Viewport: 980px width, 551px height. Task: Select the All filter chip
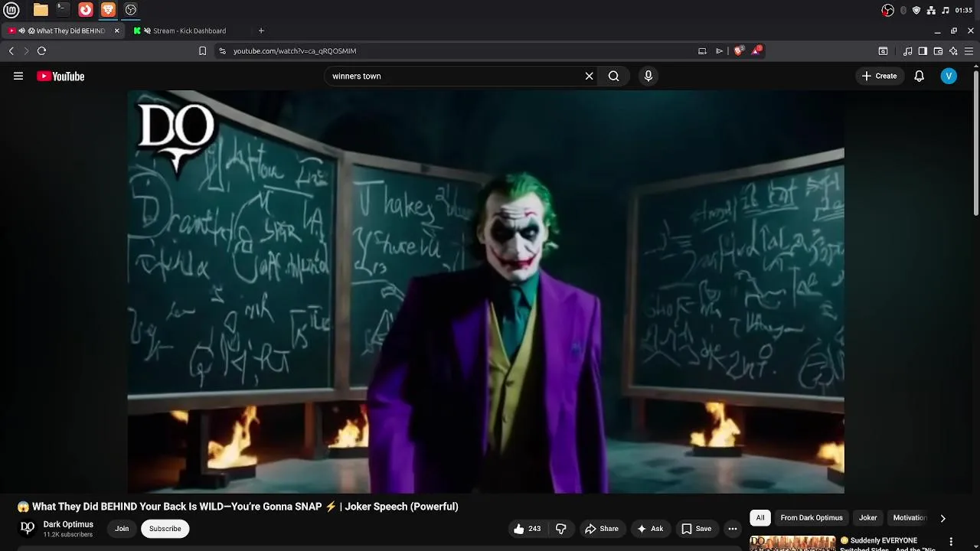click(x=760, y=518)
